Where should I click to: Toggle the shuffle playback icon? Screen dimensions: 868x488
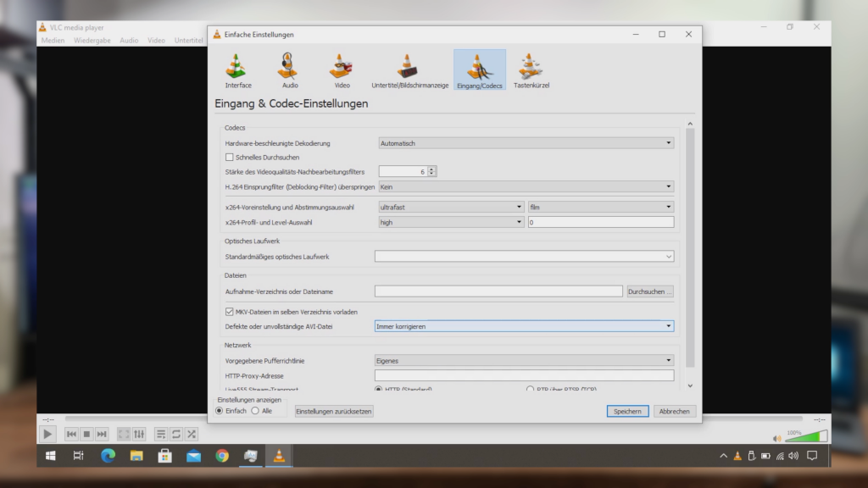pyautogui.click(x=192, y=434)
